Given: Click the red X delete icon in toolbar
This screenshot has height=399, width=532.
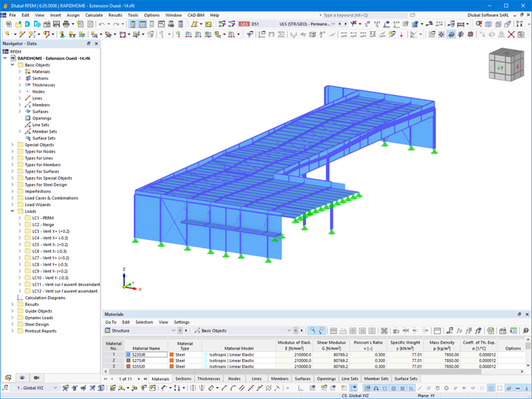Looking at the screenshot, I should coord(511,34).
